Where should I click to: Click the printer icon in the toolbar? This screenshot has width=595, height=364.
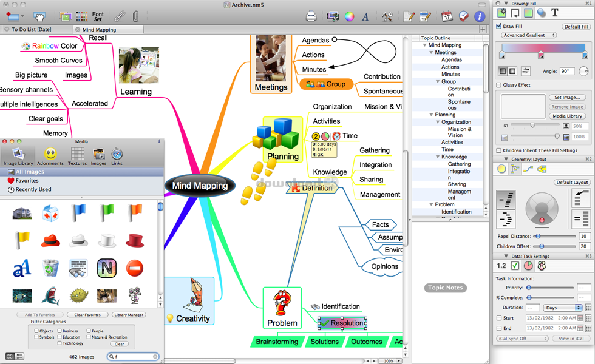311,16
